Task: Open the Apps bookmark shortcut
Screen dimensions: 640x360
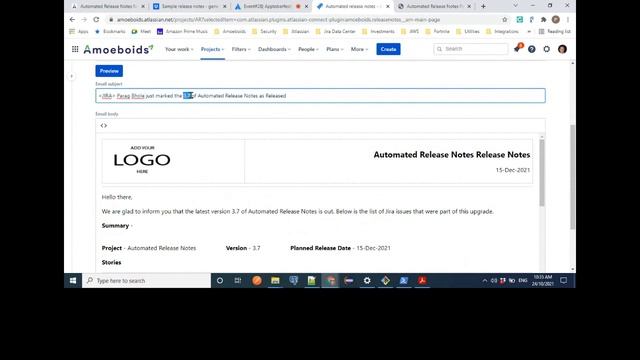Action: pyautogui.click(x=79, y=31)
